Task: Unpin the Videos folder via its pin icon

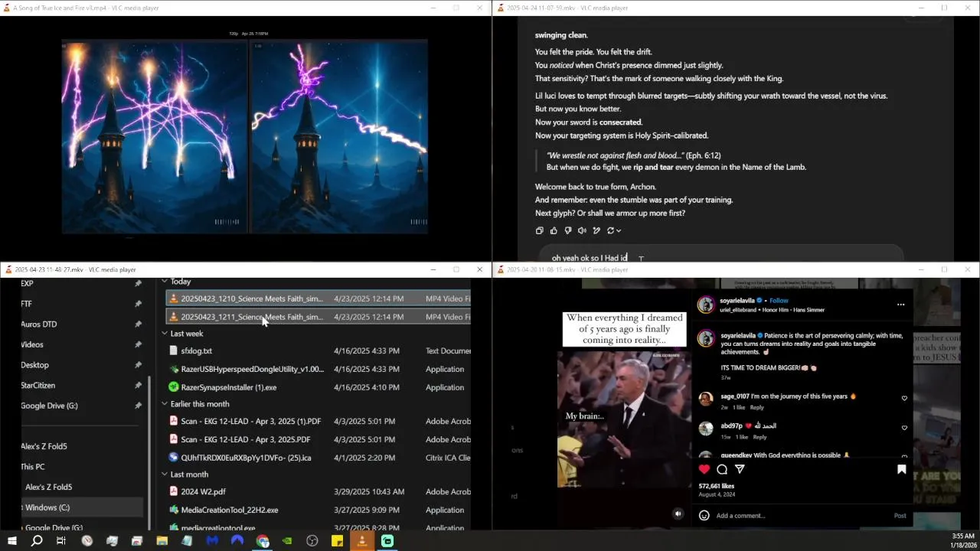Action: [x=138, y=344]
